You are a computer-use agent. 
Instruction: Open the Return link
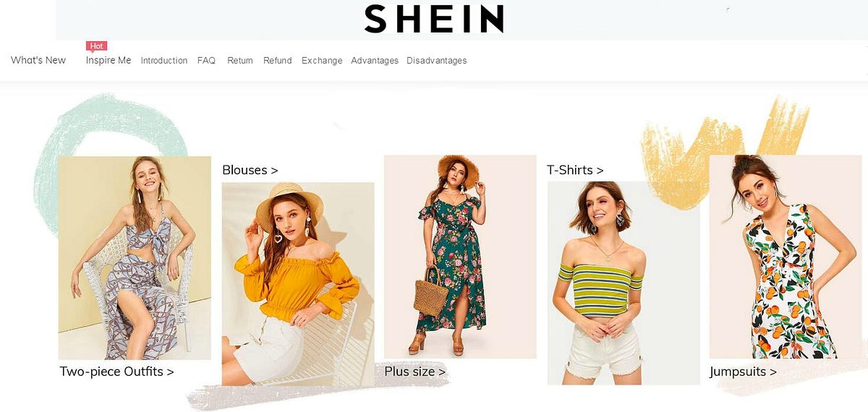[240, 61]
